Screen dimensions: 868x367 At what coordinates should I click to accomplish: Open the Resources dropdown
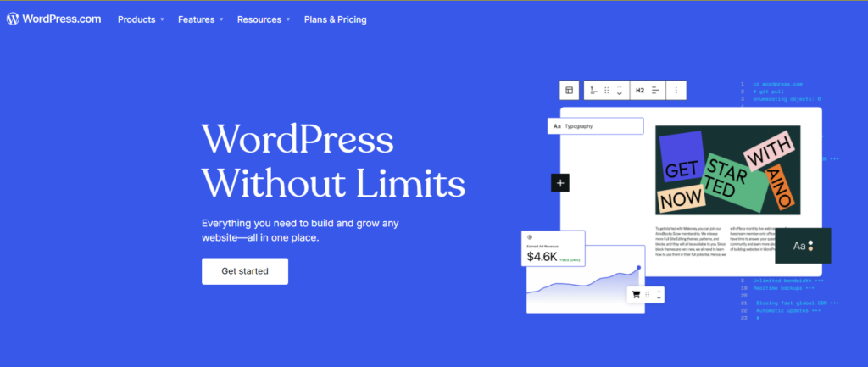click(264, 19)
